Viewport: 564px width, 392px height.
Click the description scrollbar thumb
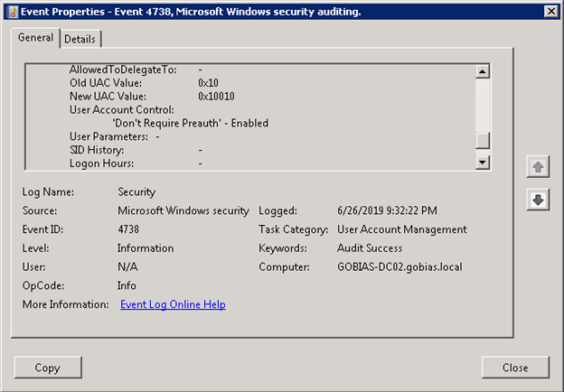(483, 141)
